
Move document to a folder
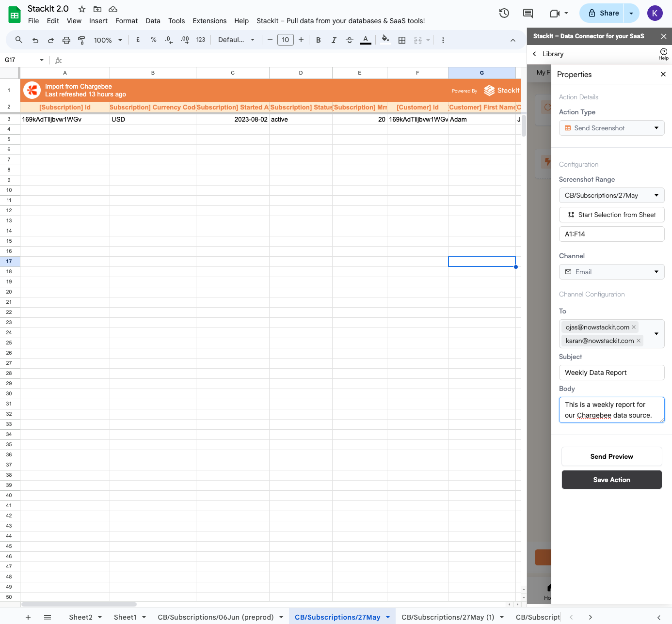[x=97, y=9]
